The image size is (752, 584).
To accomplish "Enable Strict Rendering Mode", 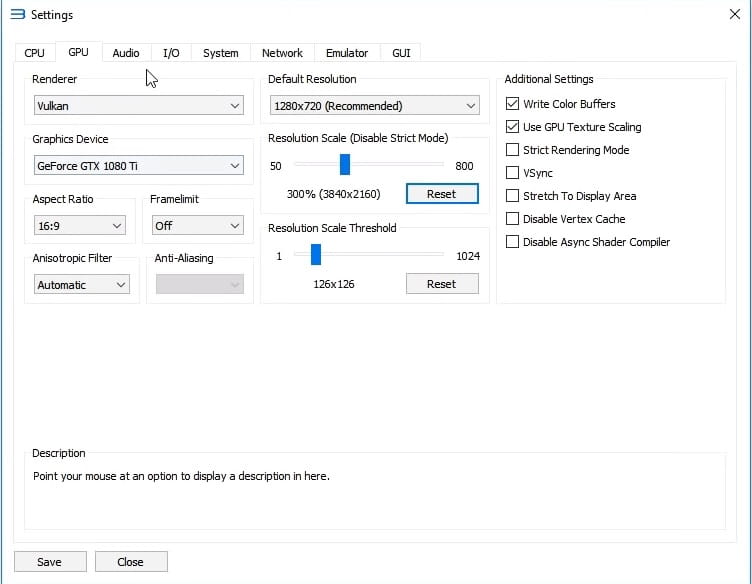I will 513,150.
